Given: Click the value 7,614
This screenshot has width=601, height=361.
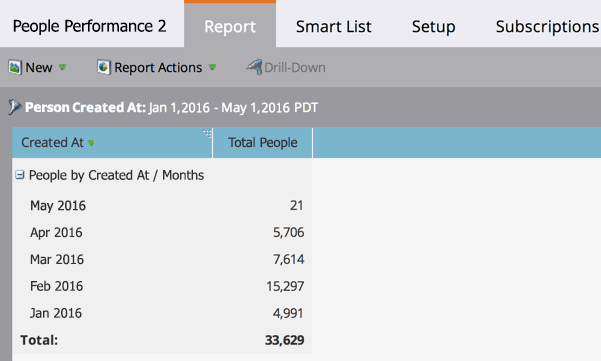Looking at the screenshot, I should (x=289, y=259).
